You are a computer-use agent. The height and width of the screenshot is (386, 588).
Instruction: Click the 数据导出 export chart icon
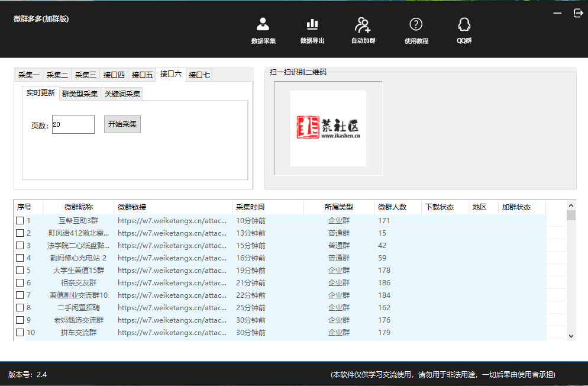coord(312,25)
